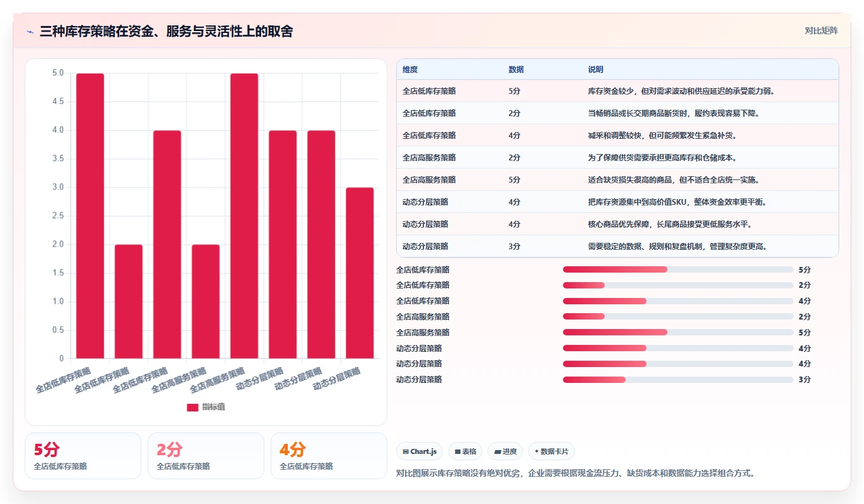Click the 5分 全店高服务策略 progress bar
Image resolution: width=864 pixels, height=504 pixels.
(678, 332)
